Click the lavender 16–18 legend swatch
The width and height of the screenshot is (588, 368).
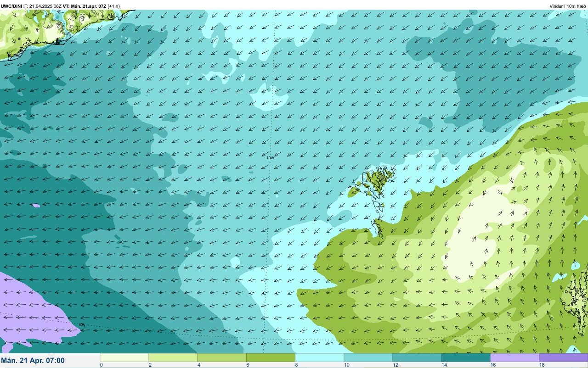pyautogui.click(x=514, y=357)
